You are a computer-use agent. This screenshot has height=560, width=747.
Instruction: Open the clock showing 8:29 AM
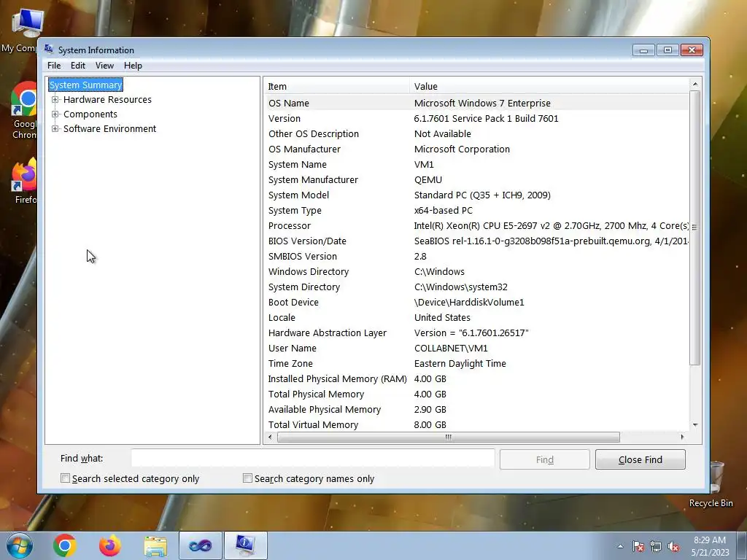[710, 545]
